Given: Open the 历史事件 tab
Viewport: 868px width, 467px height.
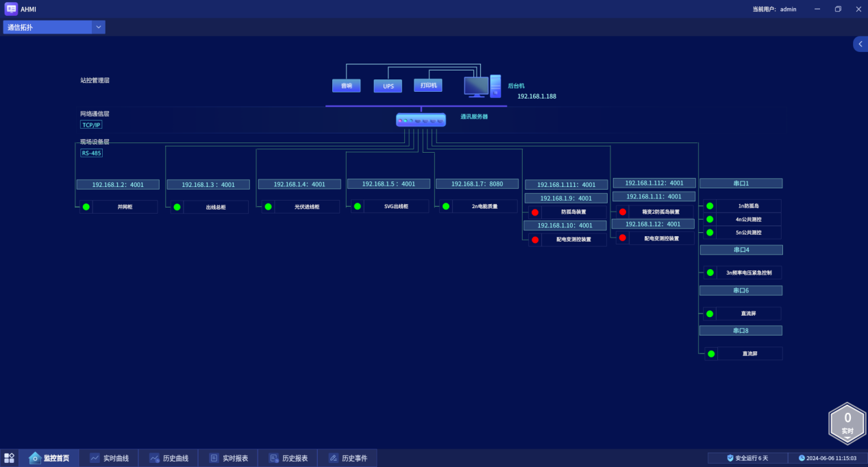Looking at the screenshot, I should coord(347,458).
